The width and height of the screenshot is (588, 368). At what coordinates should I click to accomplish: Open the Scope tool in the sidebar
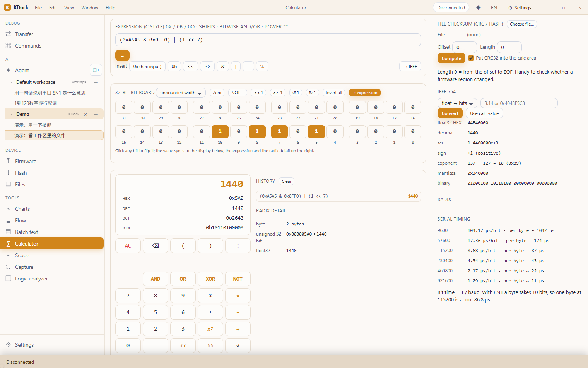(x=22, y=255)
